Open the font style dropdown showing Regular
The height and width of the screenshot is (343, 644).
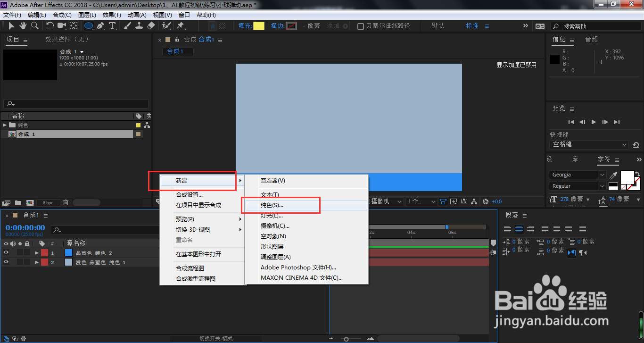(602, 186)
